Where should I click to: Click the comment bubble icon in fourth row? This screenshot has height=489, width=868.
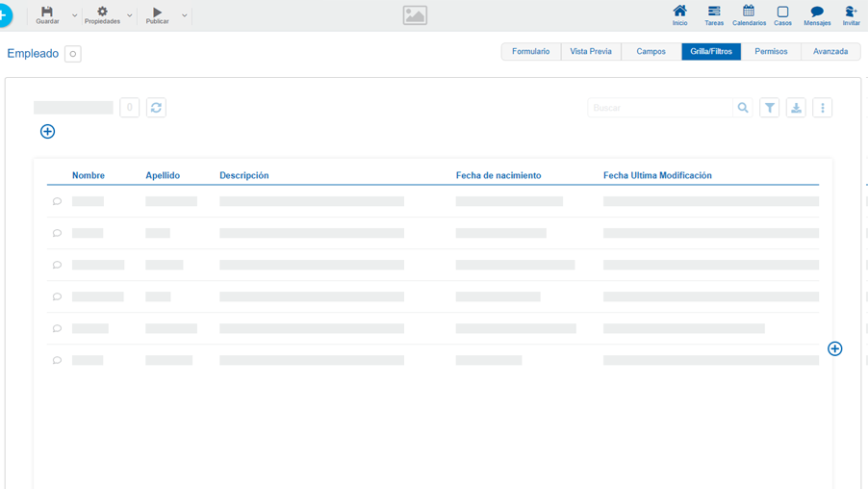[x=57, y=296]
